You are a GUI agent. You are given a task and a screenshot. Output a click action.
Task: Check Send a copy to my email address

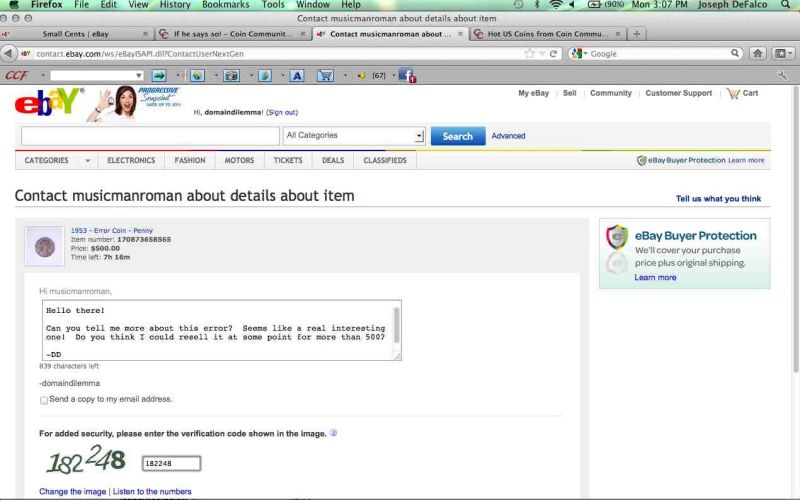[x=44, y=400]
